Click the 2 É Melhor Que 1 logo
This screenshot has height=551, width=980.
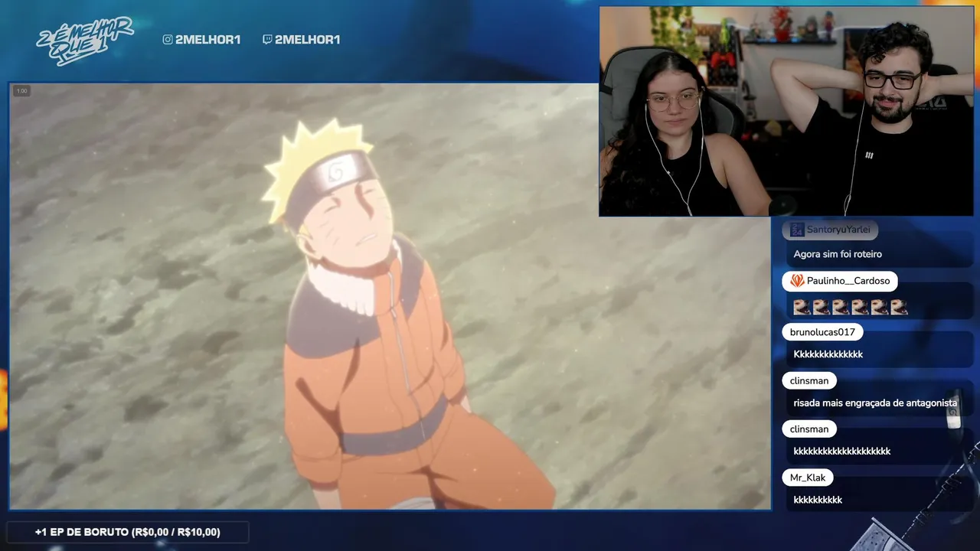tap(85, 41)
